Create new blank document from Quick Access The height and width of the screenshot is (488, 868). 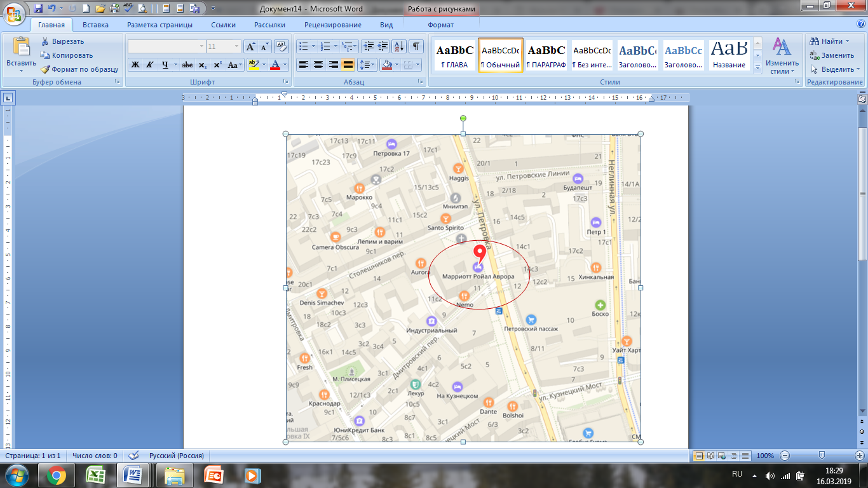(87, 9)
